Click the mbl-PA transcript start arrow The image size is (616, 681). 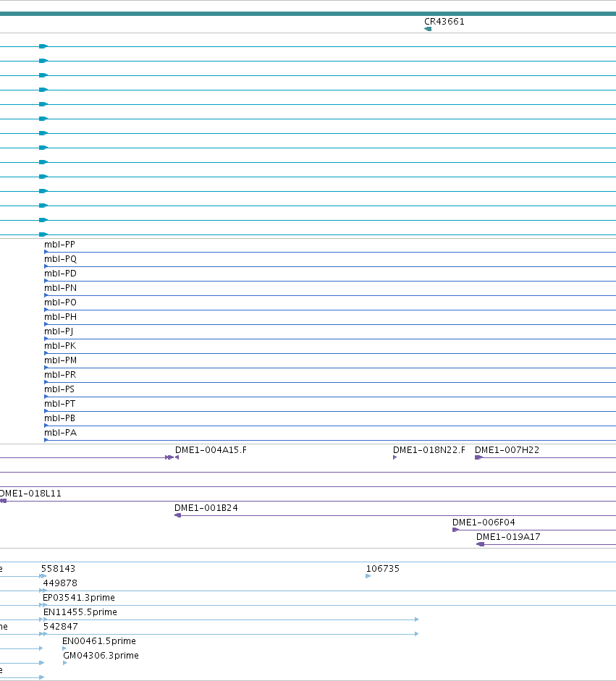point(46,440)
